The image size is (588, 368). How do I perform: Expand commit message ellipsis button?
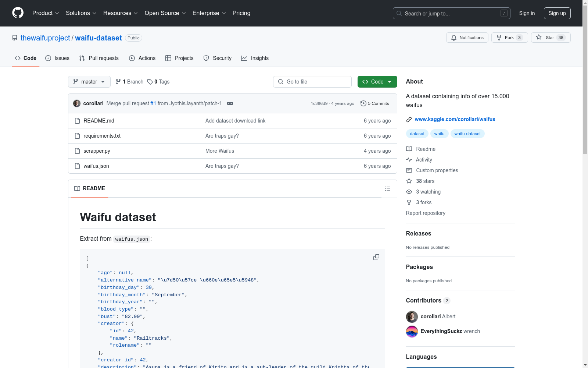pos(230,103)
